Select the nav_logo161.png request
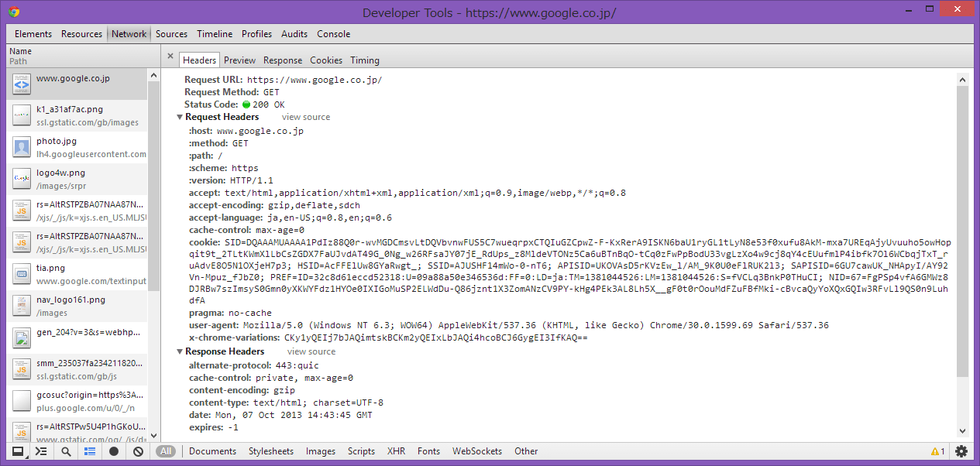The width and height of the screenshot is (980, 466). click(x=76, y=306)
